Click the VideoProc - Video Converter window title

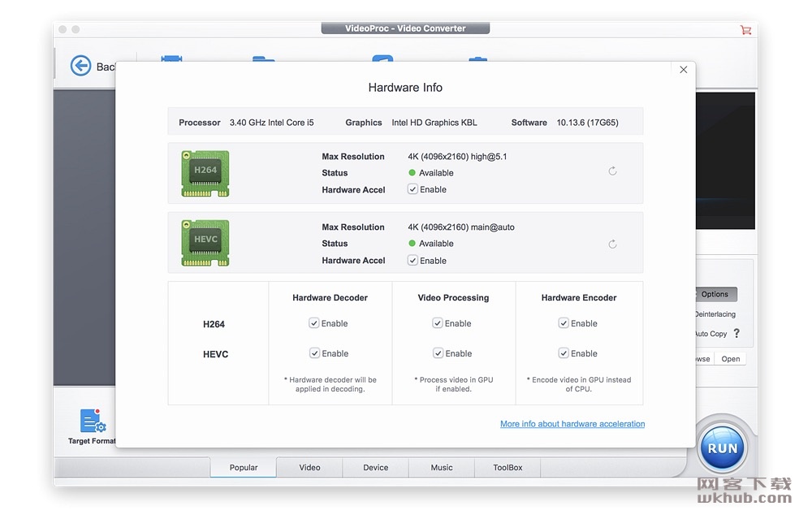pos(405,28)
